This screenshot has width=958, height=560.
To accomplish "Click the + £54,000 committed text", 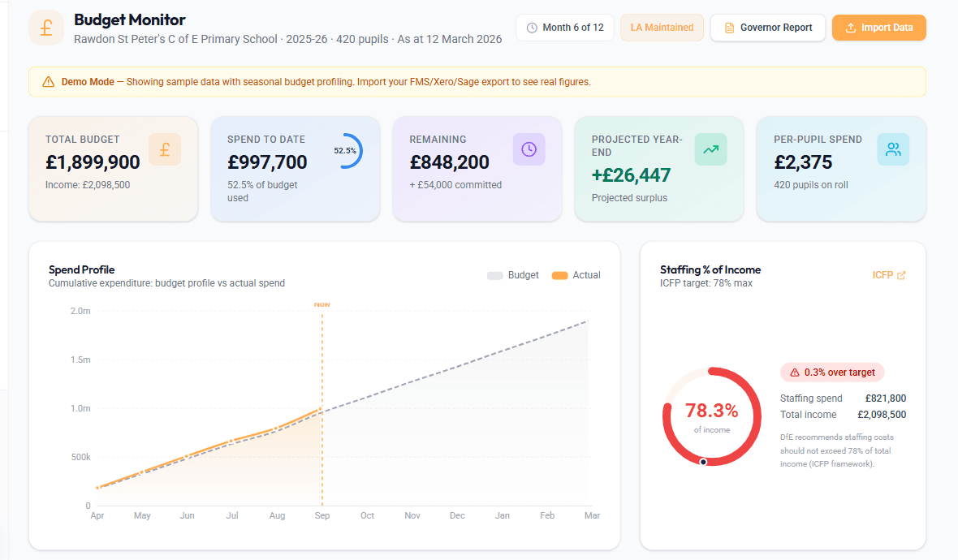I will pyautogui.click(x=455, y=185).
